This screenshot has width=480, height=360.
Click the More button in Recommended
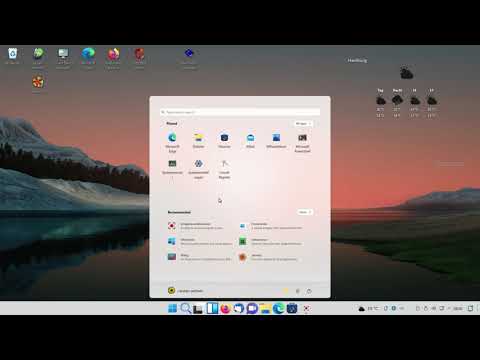pyautogui.click(x=305, y=212)
